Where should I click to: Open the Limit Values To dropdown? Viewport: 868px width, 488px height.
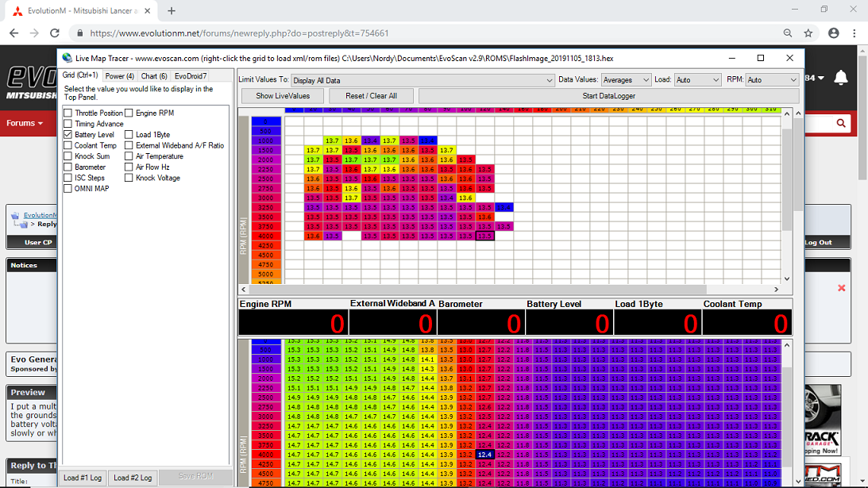(x=422, y=80)
